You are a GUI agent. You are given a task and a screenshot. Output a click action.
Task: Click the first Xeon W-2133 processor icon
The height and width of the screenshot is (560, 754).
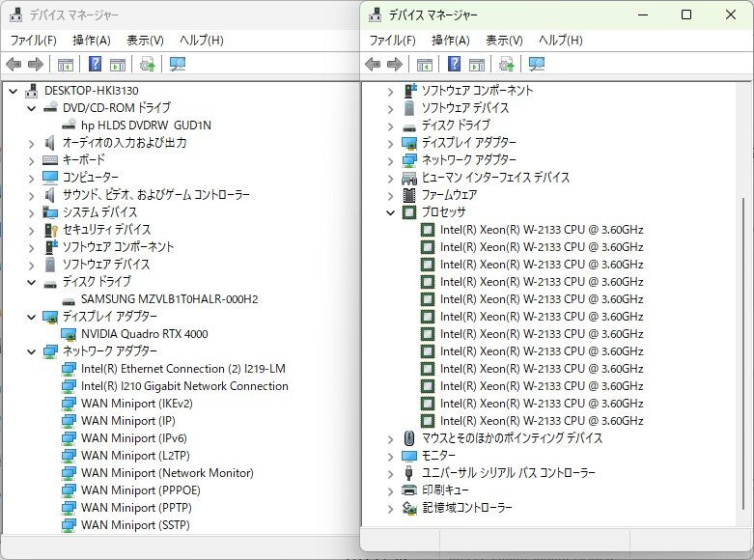[x=428, y=230]
